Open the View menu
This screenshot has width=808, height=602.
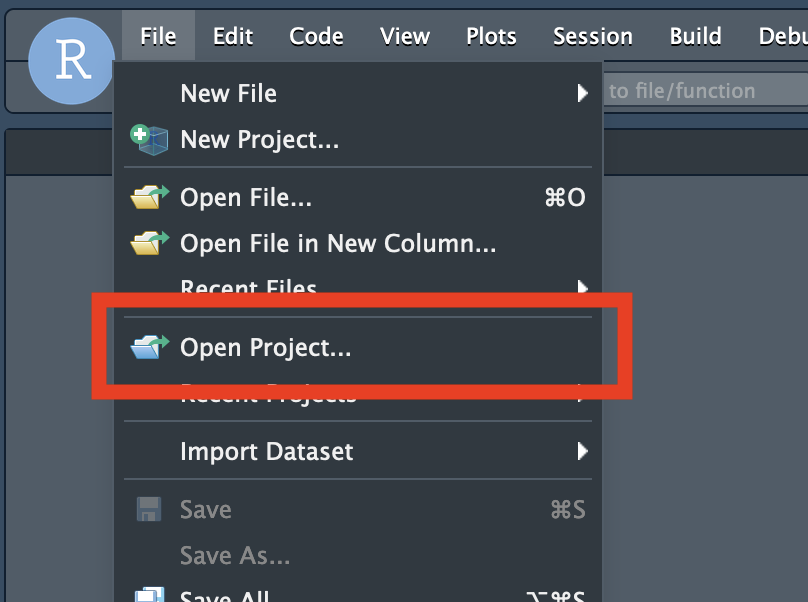pyautogui.click(x=405, y=37)
